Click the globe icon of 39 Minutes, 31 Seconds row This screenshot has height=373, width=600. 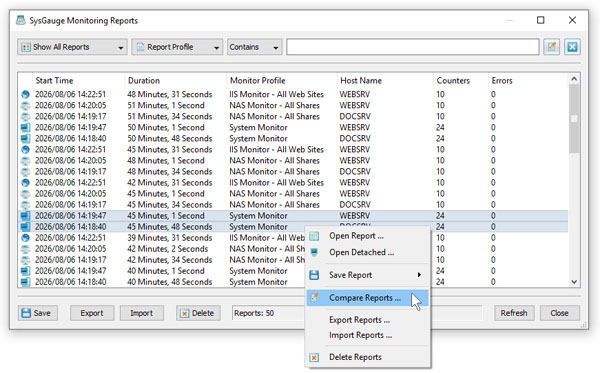(x=25, y=238)
